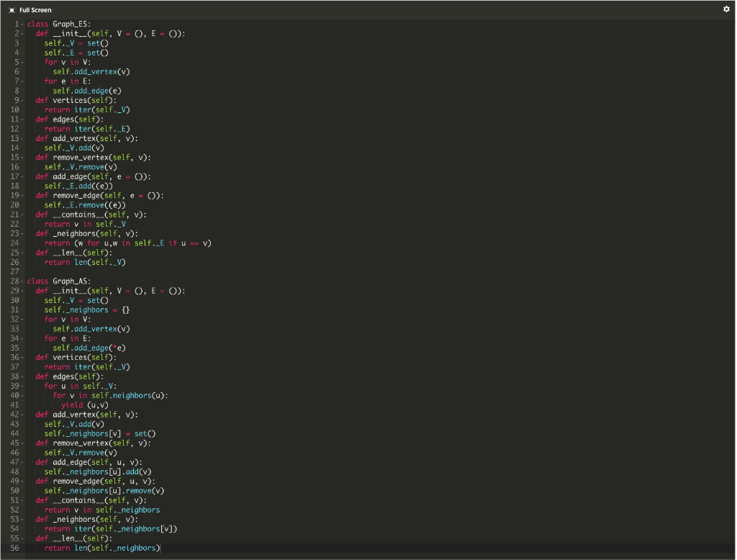Click 'self.add_edge(e)' on line 8
737x560 pixels.
click(87, 91)
